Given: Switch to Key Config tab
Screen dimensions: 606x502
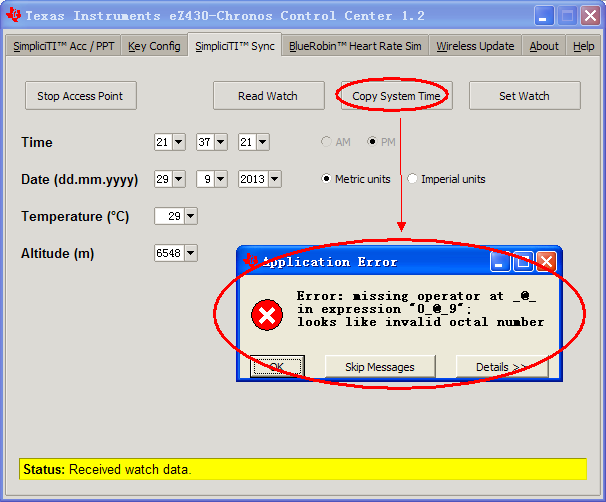Looking at the screenshot, I should tap(154, 46).
